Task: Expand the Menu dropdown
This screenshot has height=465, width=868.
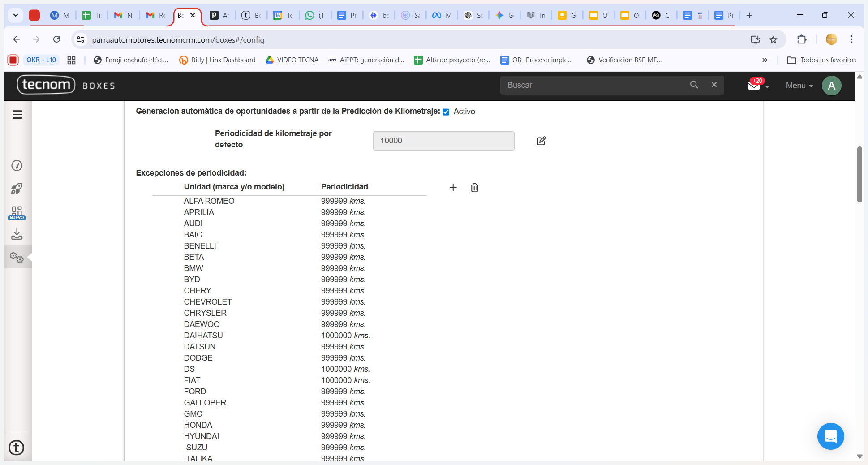Action: pos(799,86)
